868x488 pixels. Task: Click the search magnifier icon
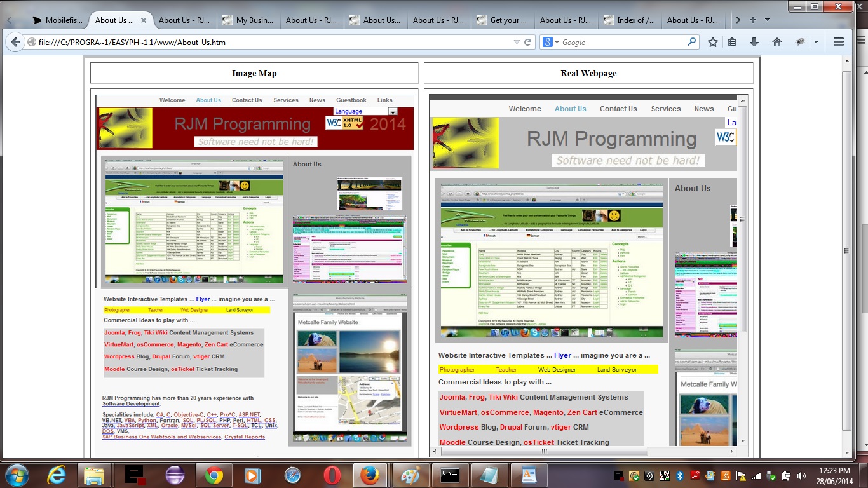[692, 42]
